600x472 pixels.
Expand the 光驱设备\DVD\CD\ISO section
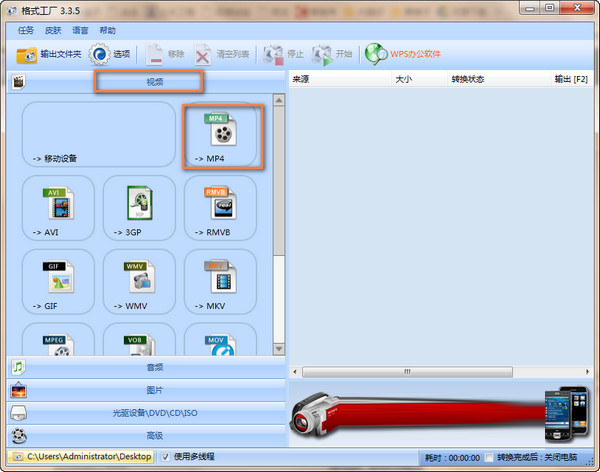[146, 413]
